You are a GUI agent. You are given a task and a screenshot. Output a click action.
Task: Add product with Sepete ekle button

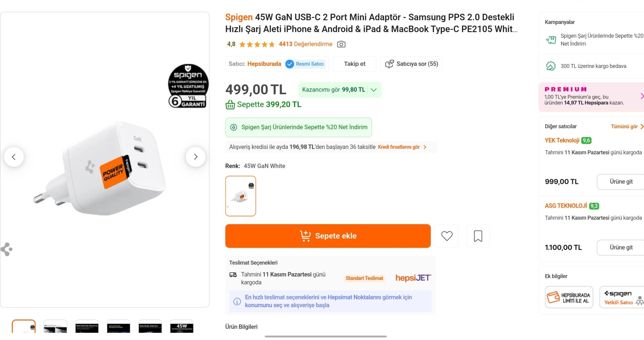pos(328,236)
